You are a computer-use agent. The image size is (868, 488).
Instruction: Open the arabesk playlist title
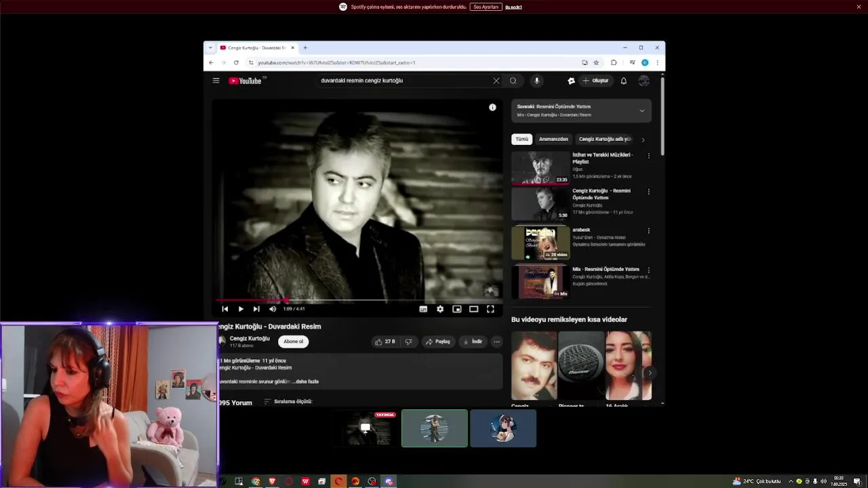click(x=581, y=230)
